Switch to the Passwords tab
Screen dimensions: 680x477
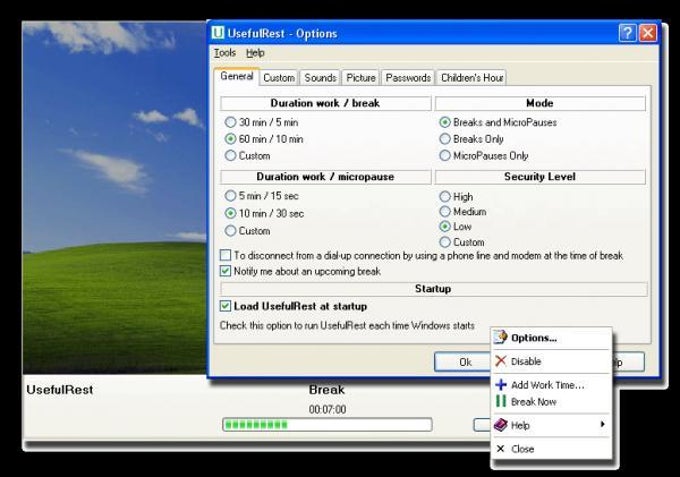point(408,78)
